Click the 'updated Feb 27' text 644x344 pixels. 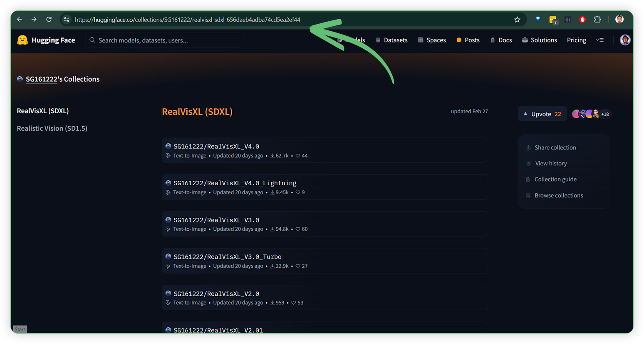(x=469, y=111)
